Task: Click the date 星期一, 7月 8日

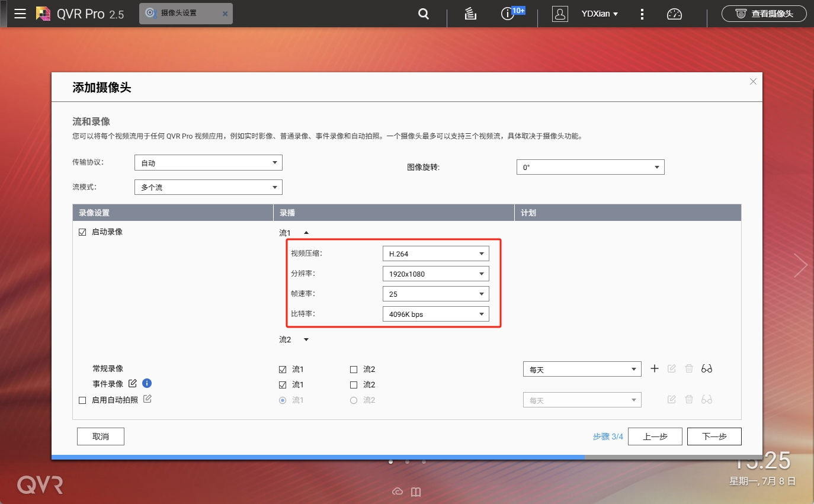Action: click(762, 481)
